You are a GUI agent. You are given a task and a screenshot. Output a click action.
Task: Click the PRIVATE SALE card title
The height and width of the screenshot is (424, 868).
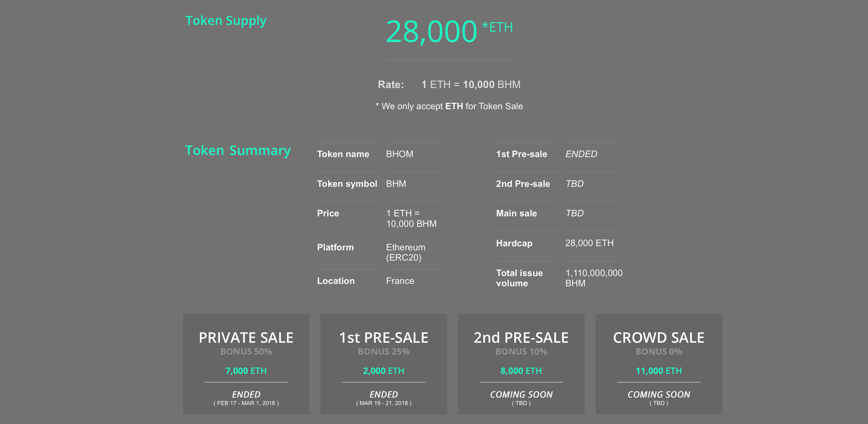(246, 338)
